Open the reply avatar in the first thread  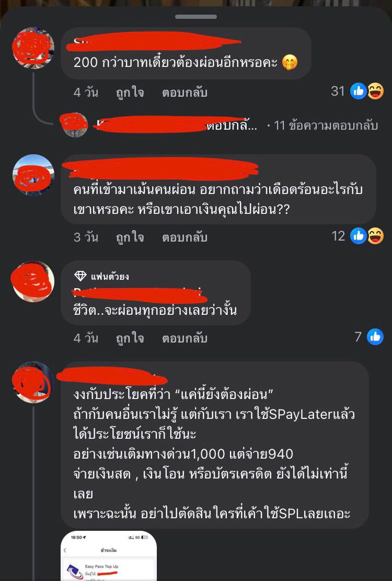75,125
